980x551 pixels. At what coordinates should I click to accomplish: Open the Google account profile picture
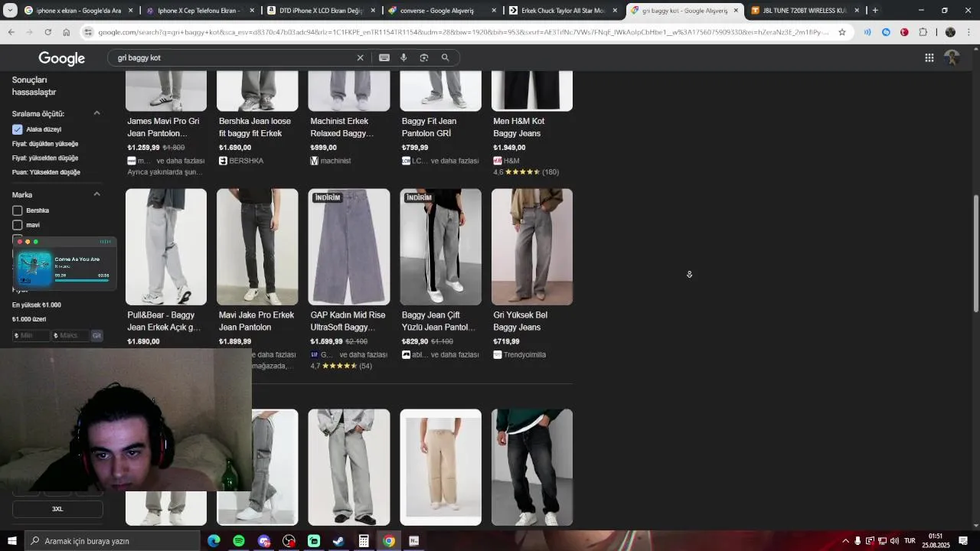pyautogui.click(x=952, y=57)
